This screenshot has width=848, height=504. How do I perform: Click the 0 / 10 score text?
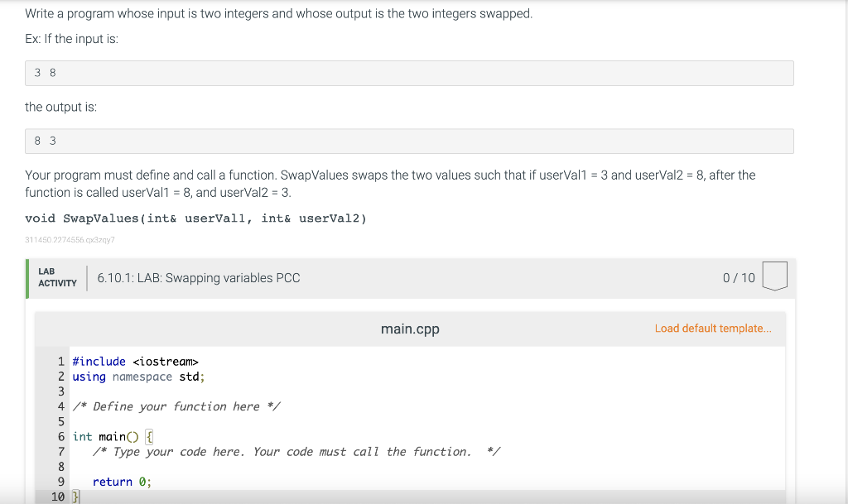[x=739, y=278]
